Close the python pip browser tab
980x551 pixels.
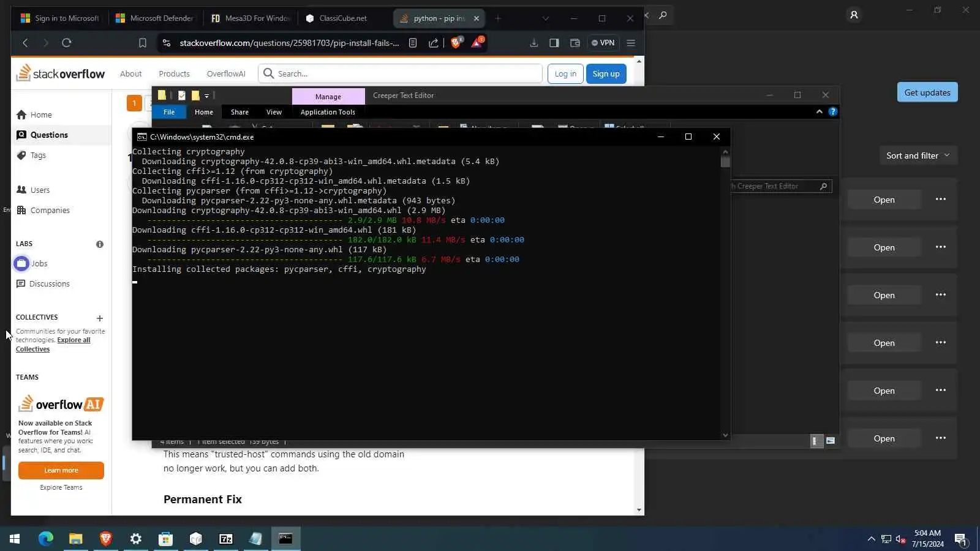[x=477, y=18]
